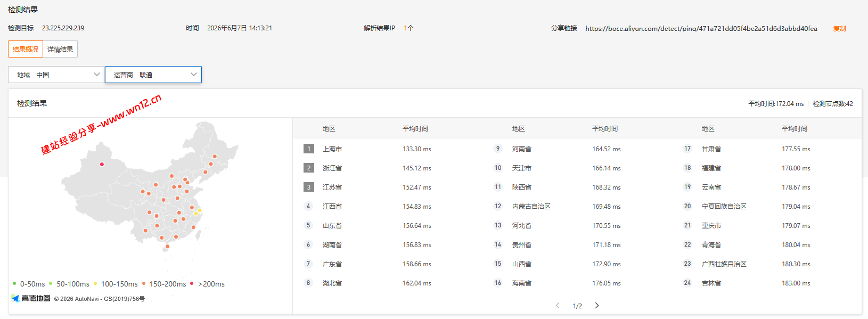Click the 50-100ms legend item
Screen dimensions: 868x319
(69, 284)
